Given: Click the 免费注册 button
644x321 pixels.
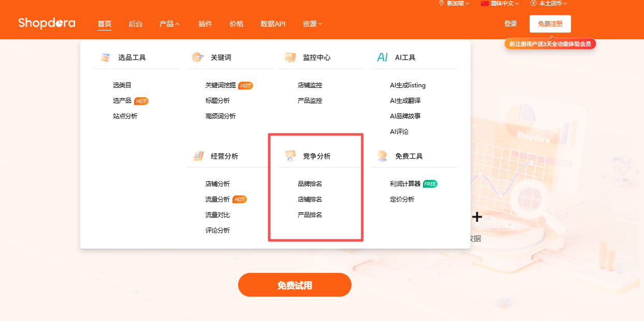Looking at the screenshot, I should [550, 23].
